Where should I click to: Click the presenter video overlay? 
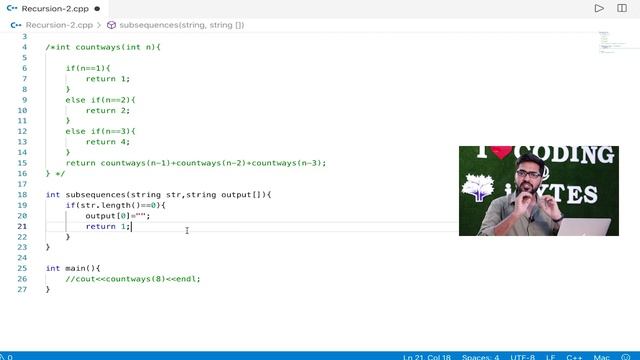click(539, 191)
